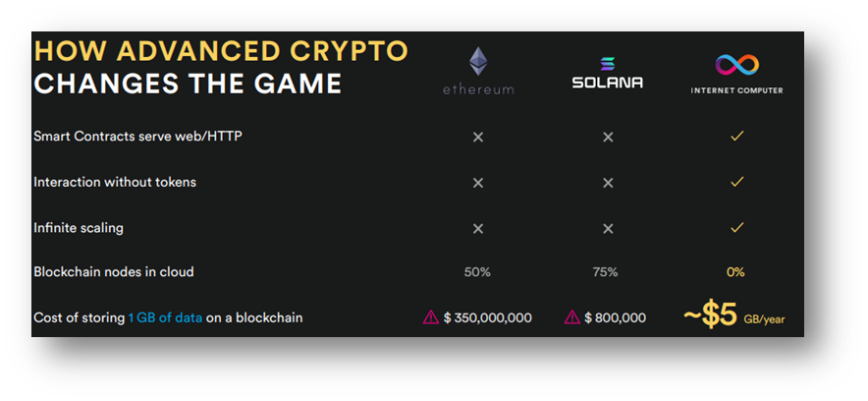This screenshot has width=868, height=401.
Task: Click the yellow 0% value
Action: 735,272
